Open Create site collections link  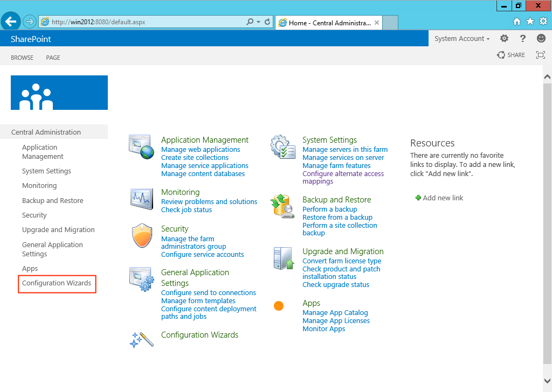click(x=195, y=158)
